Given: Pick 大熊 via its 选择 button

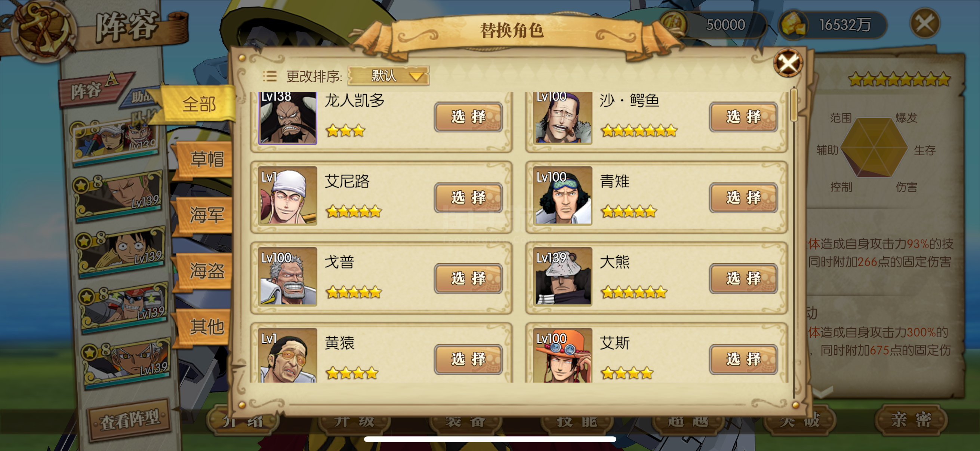Looking at the screenshot, I should point(743,278).
